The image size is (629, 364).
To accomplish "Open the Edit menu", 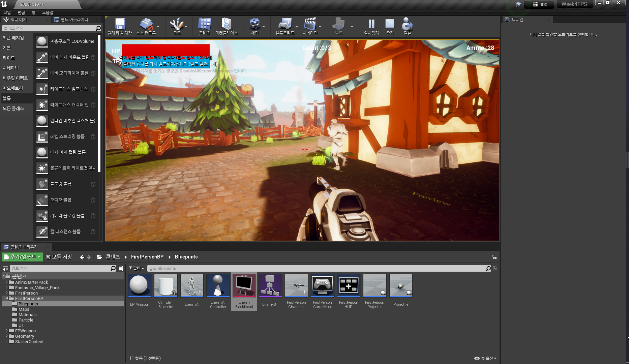I will (21, 12).
